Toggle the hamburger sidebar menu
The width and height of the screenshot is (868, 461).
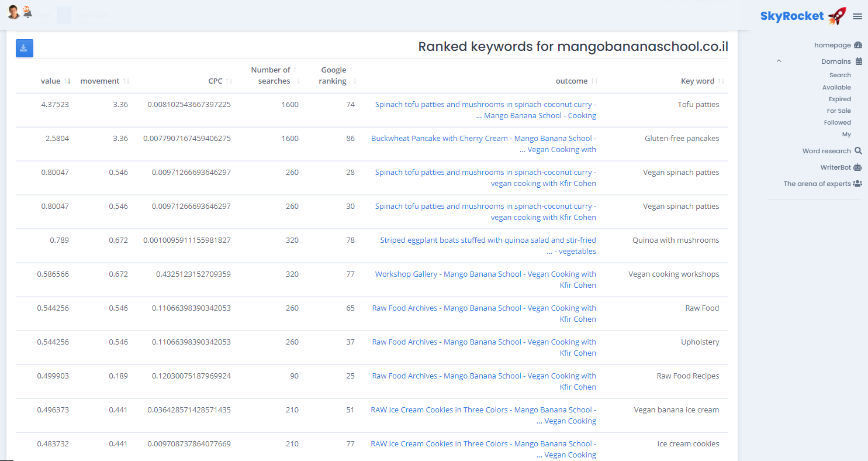coord(857,16)
